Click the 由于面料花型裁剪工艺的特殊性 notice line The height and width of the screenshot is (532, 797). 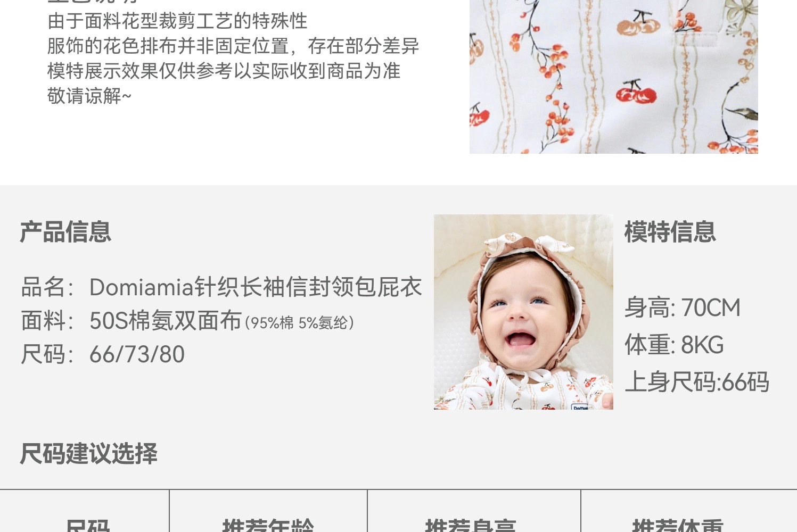[177, 21]
